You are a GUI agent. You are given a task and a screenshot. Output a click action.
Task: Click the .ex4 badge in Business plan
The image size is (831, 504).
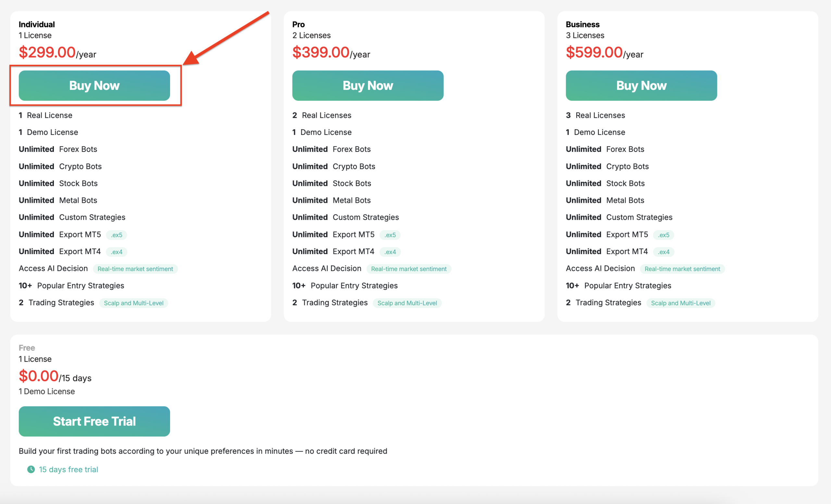(x=664, y=252)
